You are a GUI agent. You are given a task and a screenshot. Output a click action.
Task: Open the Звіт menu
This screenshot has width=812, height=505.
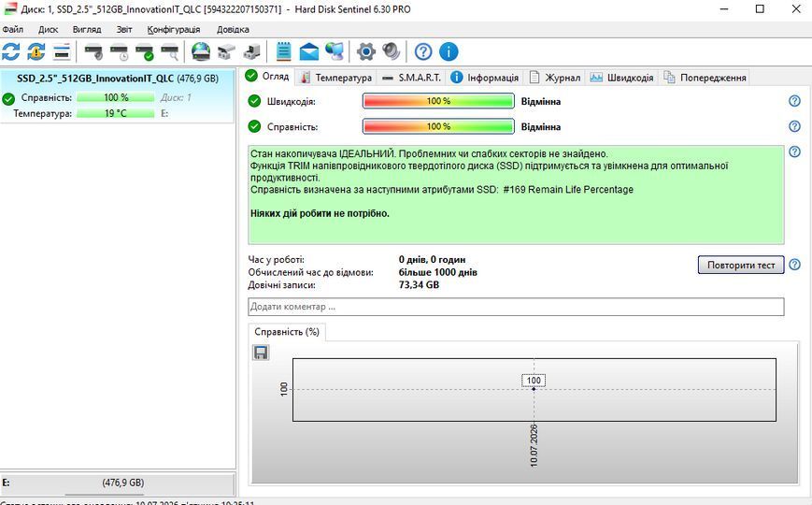[124, 29]
